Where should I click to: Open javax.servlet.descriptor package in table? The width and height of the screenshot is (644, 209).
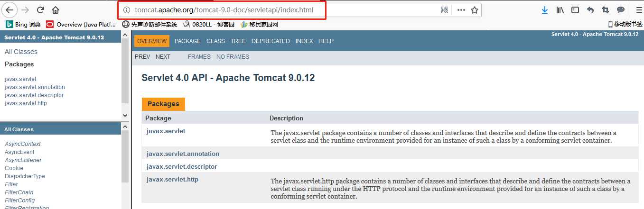click(x=182, y=167)
